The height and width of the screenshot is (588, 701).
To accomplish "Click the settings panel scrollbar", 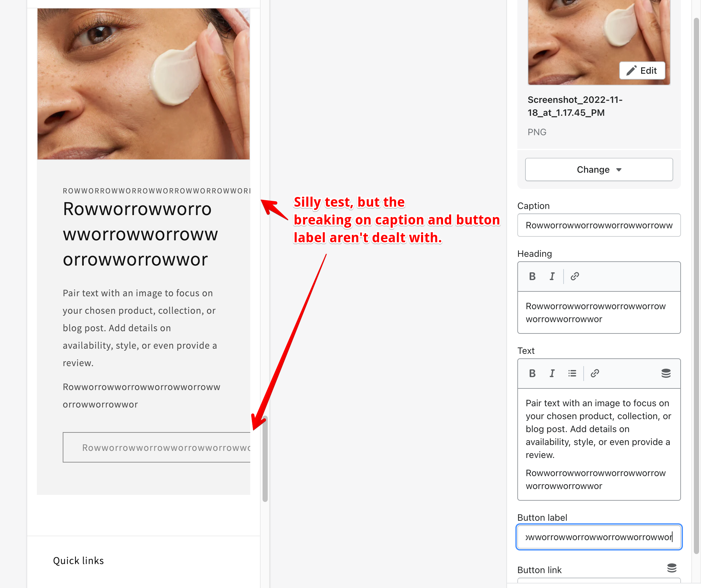I will point(696,284).
